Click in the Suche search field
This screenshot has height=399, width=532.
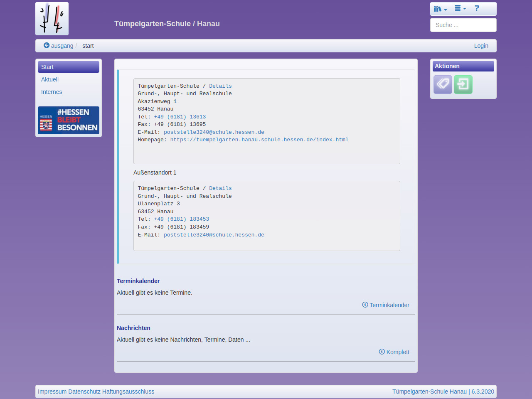[463, 25]
